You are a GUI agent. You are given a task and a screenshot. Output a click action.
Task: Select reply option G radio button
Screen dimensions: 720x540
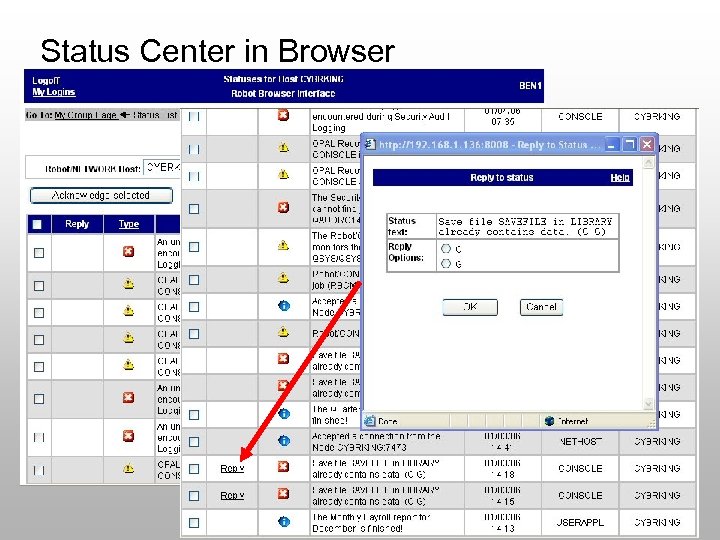click(446, 264)
